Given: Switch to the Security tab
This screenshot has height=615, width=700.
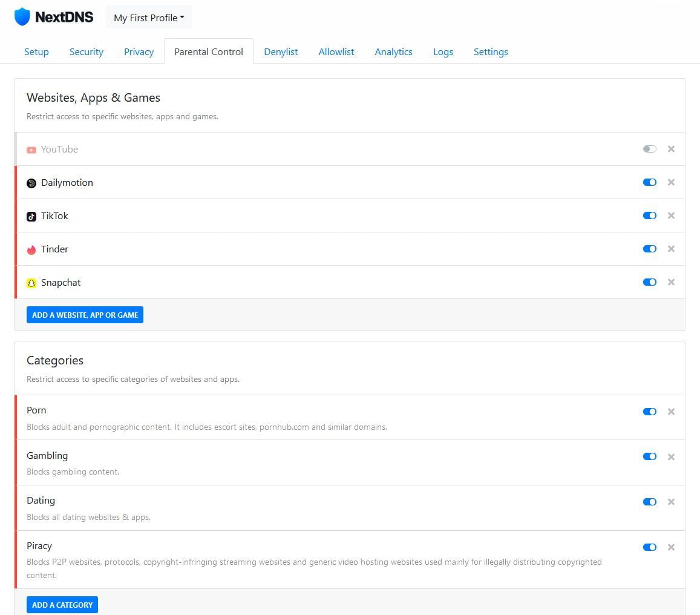Looking at the screenshot, I should pyautogui.click(x=86, y=52).
